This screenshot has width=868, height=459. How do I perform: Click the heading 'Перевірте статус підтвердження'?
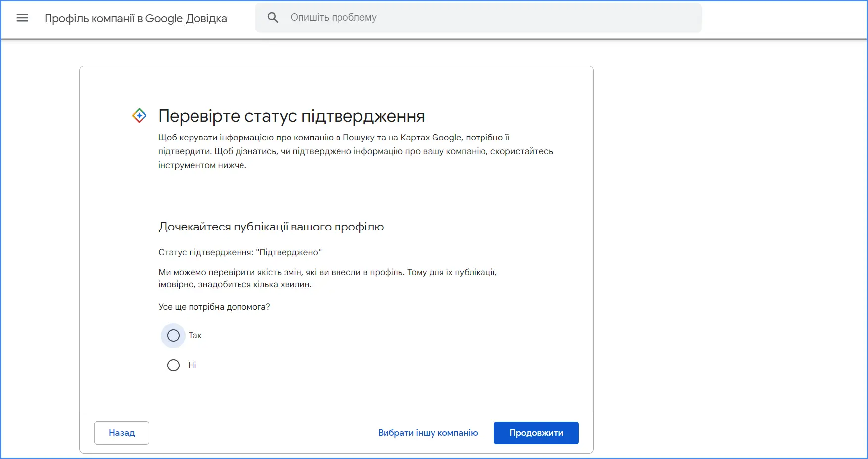click(x=291, y=116)
